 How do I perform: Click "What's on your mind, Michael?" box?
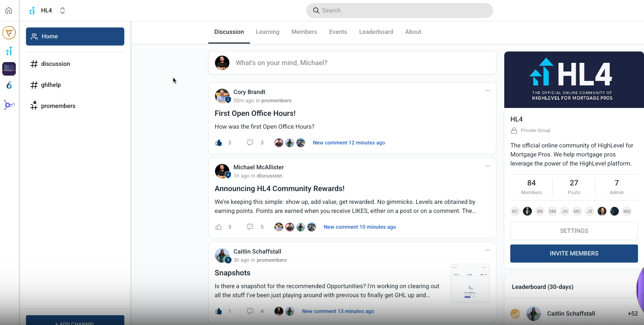352,63
